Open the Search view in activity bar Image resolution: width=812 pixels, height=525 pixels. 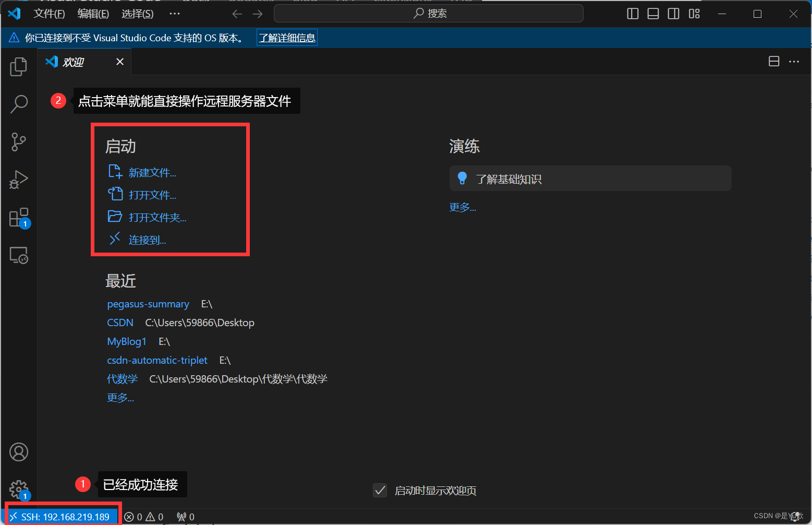(x=19, y=104)
